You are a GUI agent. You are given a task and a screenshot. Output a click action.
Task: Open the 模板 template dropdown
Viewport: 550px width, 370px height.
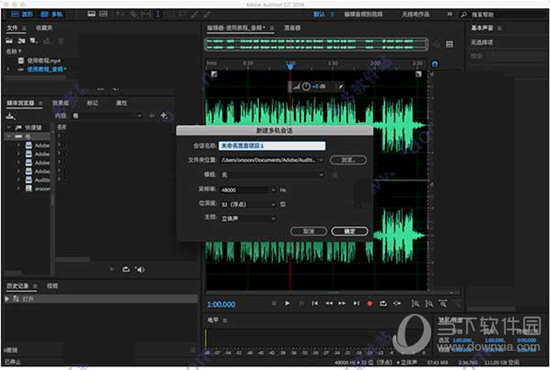tap(272, 175)
